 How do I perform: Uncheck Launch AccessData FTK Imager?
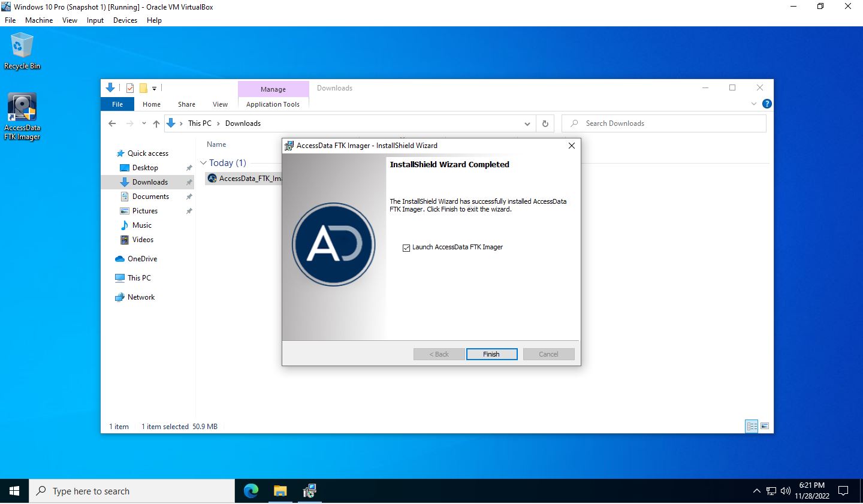tap(406, 248)
